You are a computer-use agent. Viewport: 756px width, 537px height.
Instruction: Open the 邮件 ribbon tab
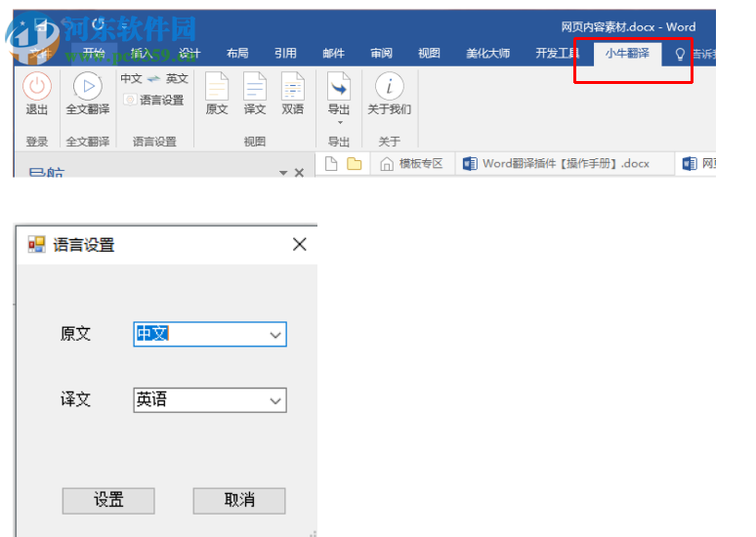point(334,53)
